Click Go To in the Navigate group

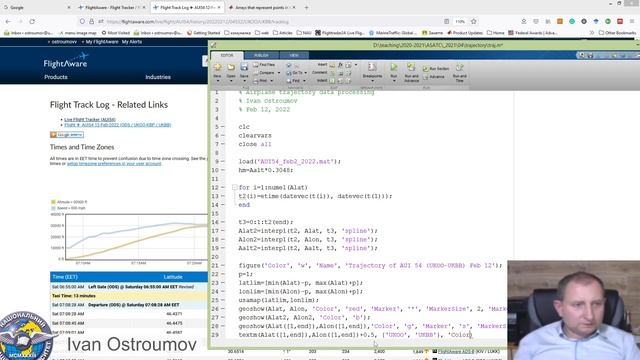click(x=295, y=73)
